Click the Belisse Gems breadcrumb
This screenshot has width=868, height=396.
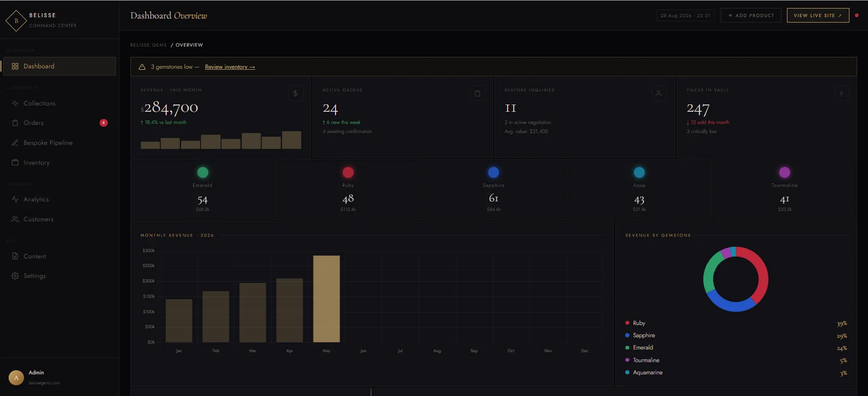click(149, 45)
